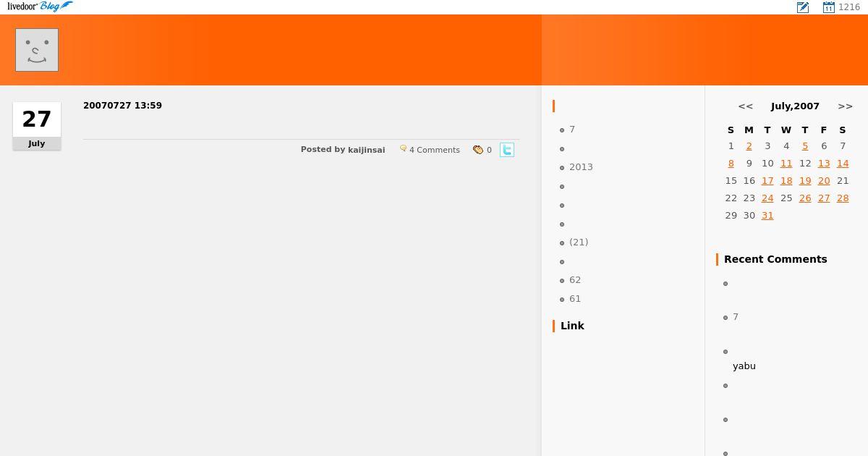The image size is (868, 456).
Task: Open calendar date 17
Action: pyautogui.click(x=767, y=181)
